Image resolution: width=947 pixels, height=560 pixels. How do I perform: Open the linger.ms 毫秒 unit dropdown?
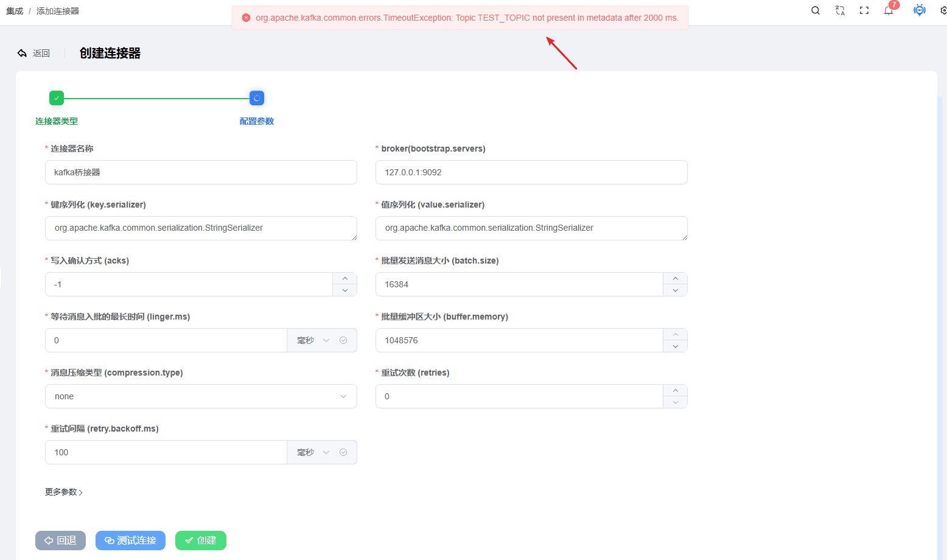click(313, 340)
